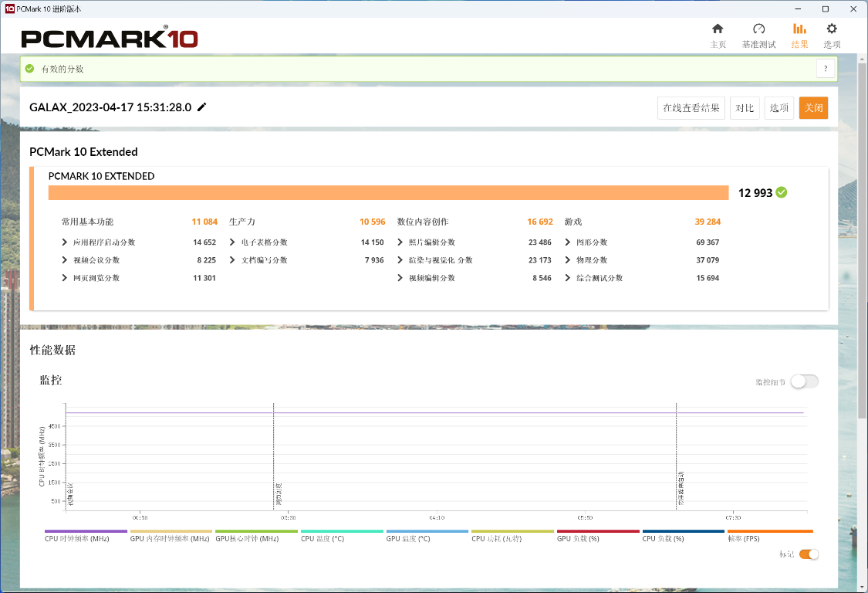Click the 选项 button beside 对比

778,107
